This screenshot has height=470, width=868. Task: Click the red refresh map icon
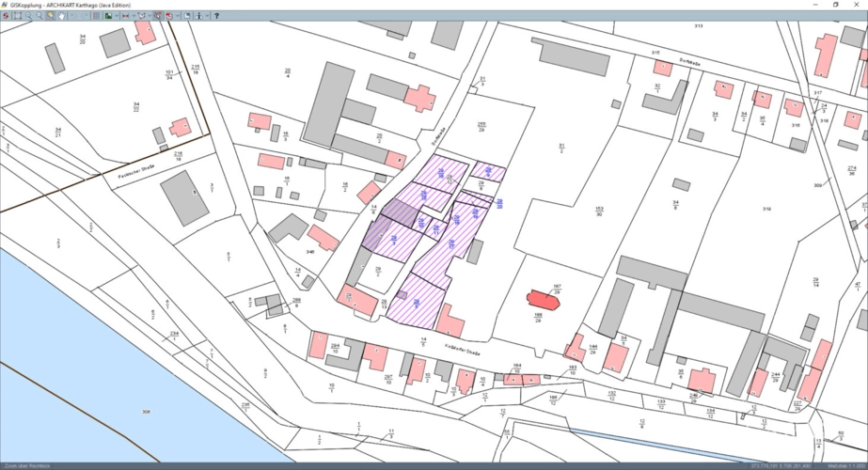(x=6, y=16)
